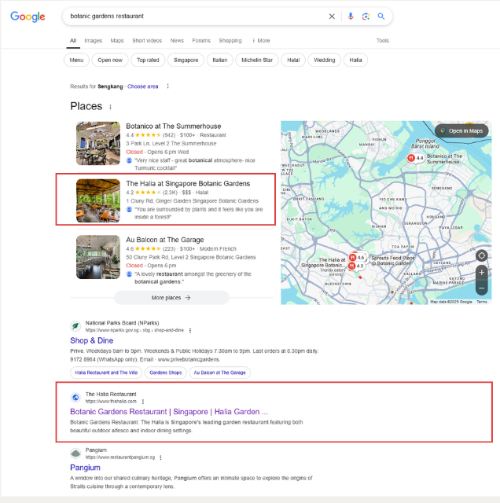This screenshot has height=503, width=500.
Task: Select the Michelin Star filter chip
Action: [257, 60]
